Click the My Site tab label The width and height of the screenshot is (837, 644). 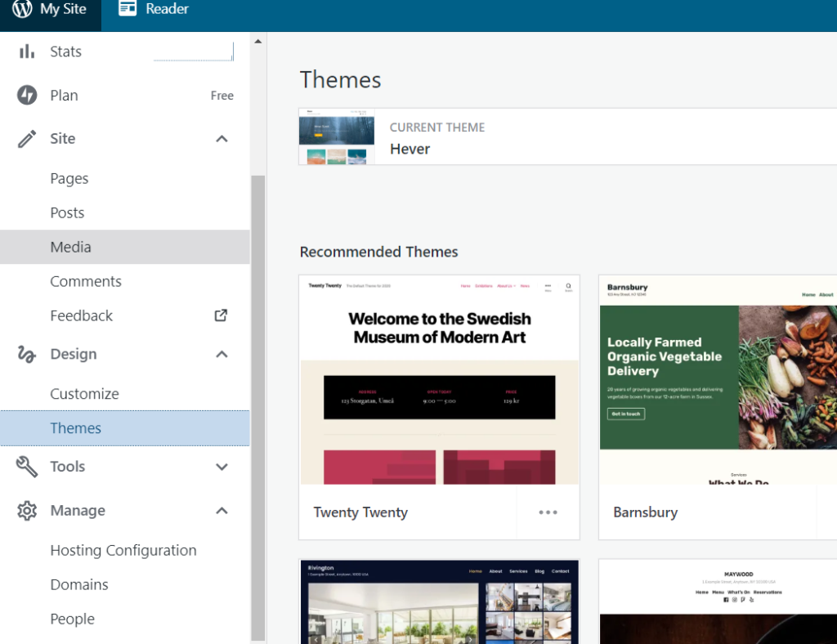63,9
